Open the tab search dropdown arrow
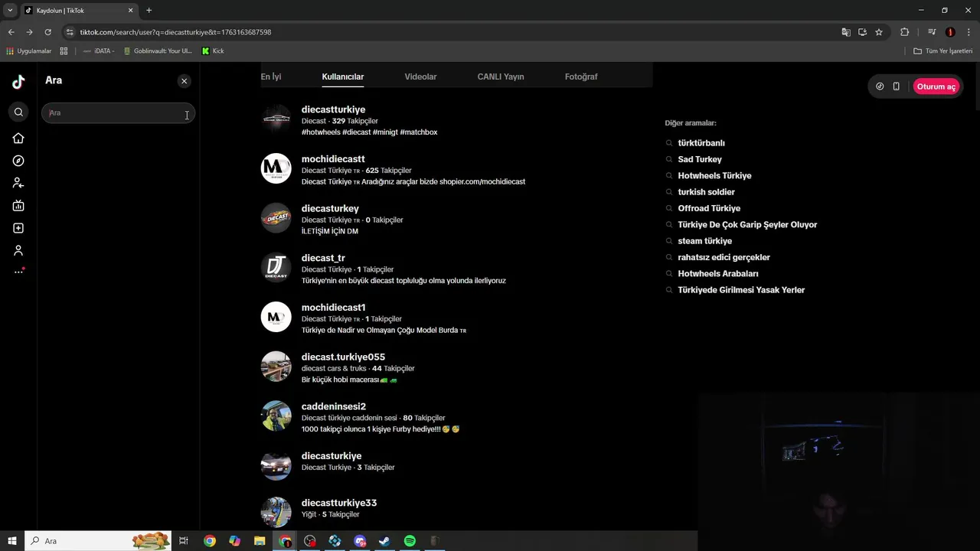This screenshot has height=551, width=980. (10, 10)
